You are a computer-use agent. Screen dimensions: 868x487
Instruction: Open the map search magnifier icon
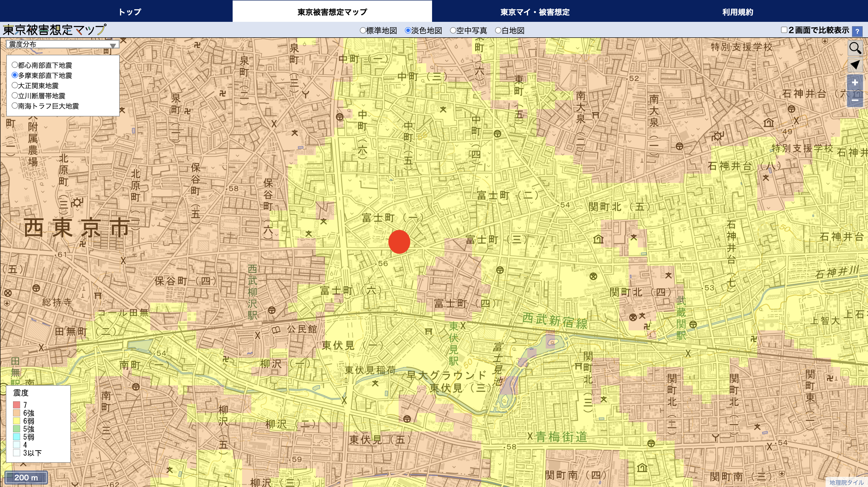click(855, 48)
